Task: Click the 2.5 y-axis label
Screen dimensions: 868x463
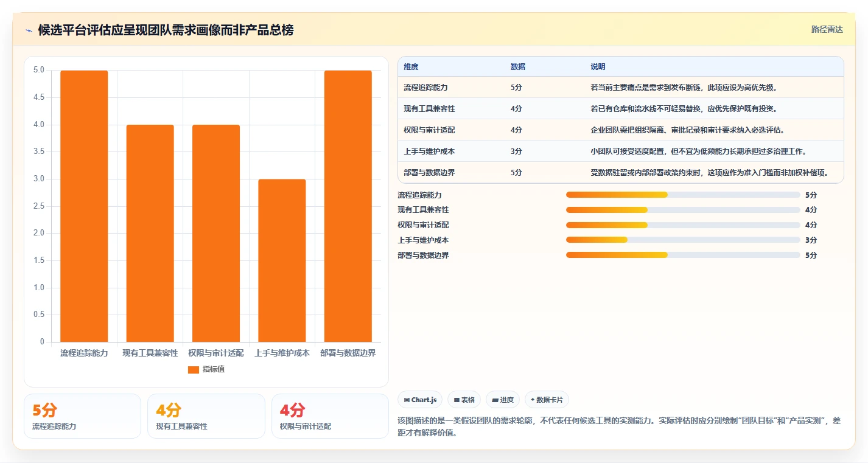Action: click(x=39, y=206)
